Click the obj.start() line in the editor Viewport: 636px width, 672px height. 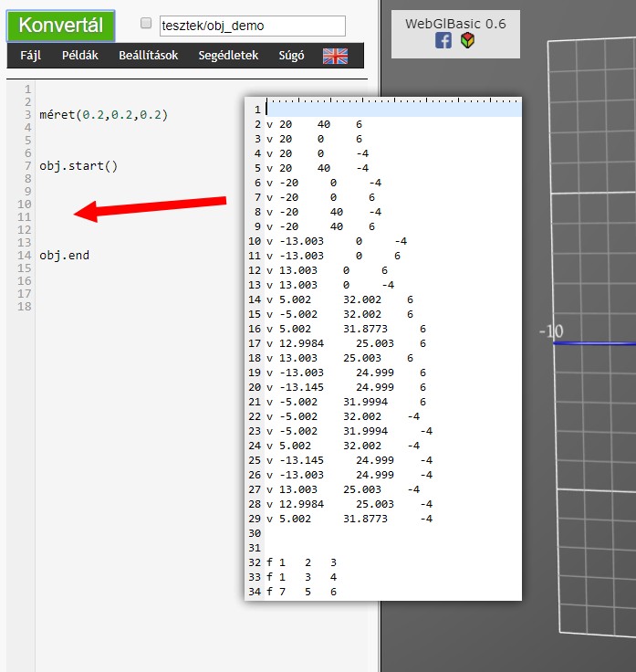[78, 166]
